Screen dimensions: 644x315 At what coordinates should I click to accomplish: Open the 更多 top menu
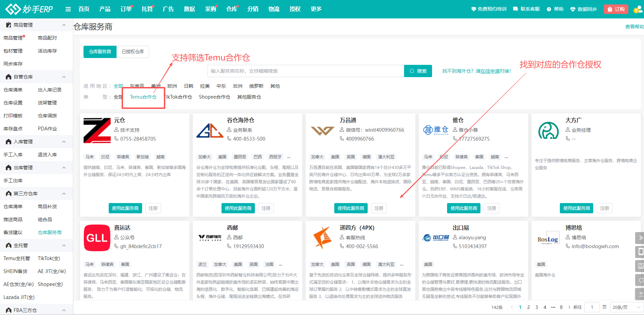click(316, 9)
